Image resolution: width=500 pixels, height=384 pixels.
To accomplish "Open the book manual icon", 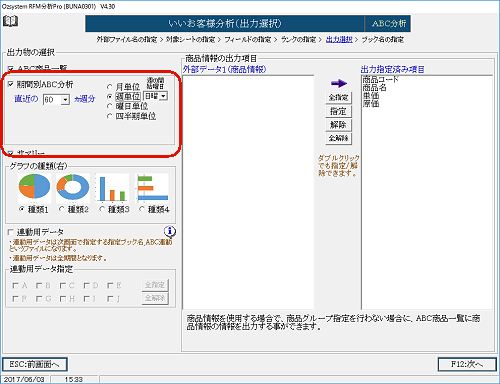I will (10, 22).
